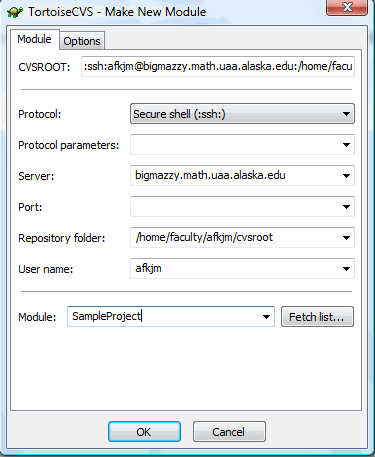375x457 pixels.
Task: Expand the Server dropdown arrow
Action: pos(346,176)
